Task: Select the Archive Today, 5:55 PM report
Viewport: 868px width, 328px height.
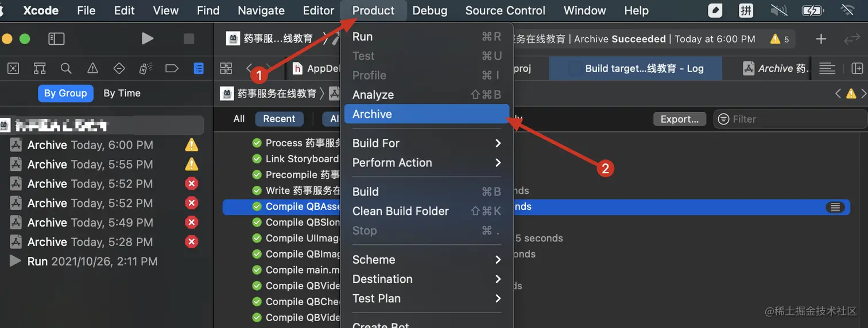Action: (x=90, y=165)
